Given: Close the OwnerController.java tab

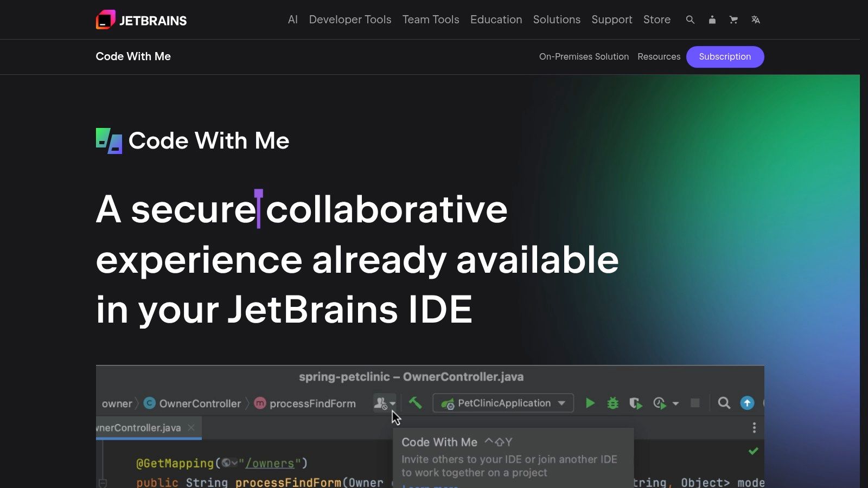Looking at the screenshot, I should [x=191, y=428].
